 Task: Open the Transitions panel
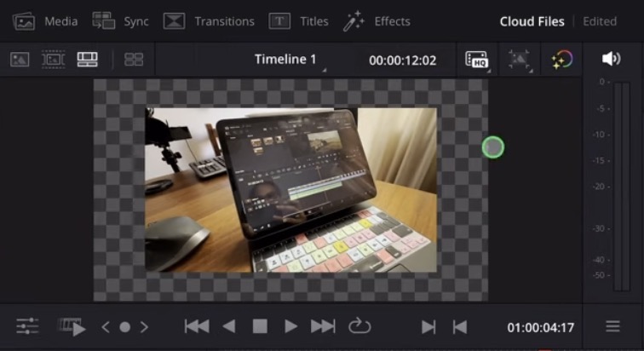(x=209, y=21)
